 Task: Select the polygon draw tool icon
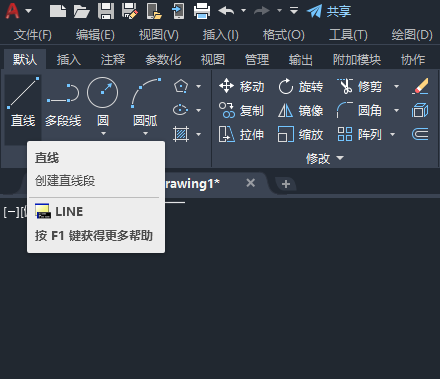[181, 86]
